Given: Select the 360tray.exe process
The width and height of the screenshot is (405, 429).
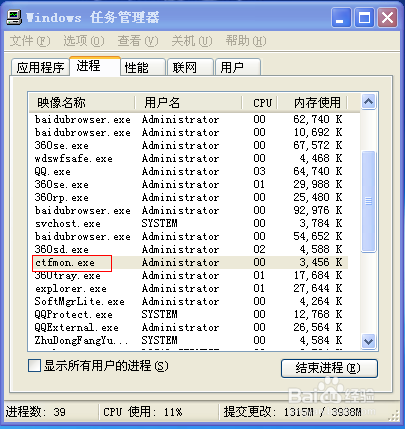Looking at the screenshot, I should [188, 275].
